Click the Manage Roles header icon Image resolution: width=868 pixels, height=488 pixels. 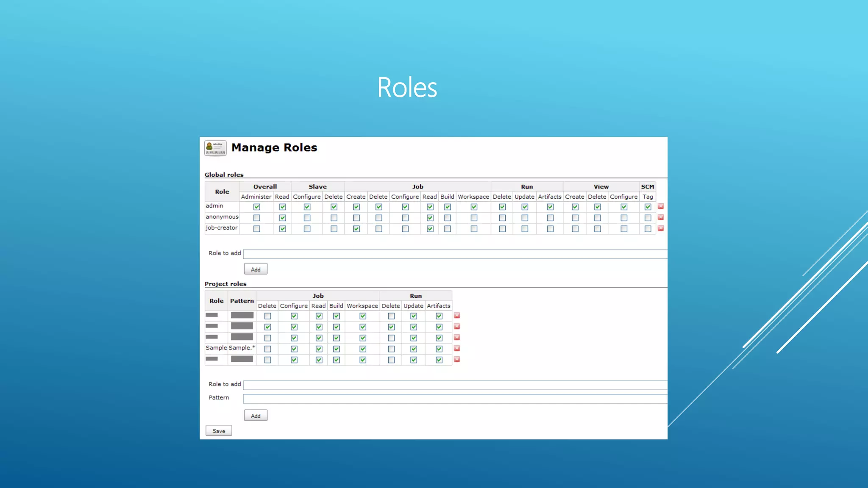215,148
